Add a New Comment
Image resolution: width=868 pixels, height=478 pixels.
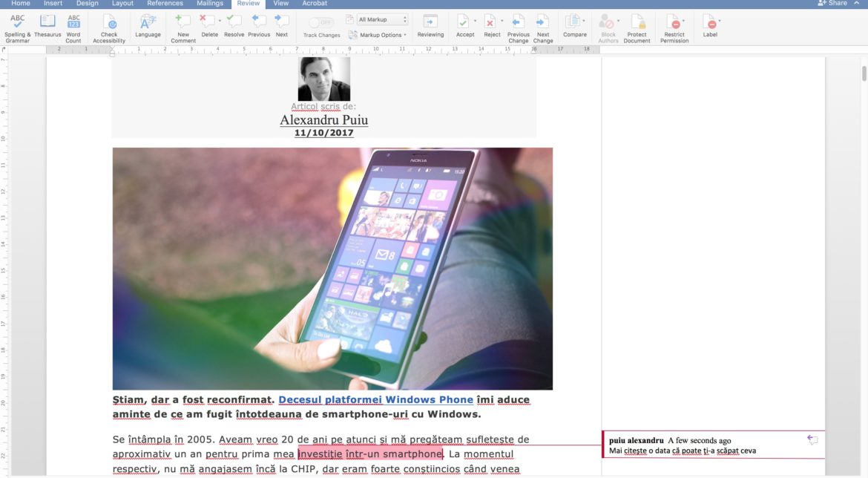[x=183, y=29]
